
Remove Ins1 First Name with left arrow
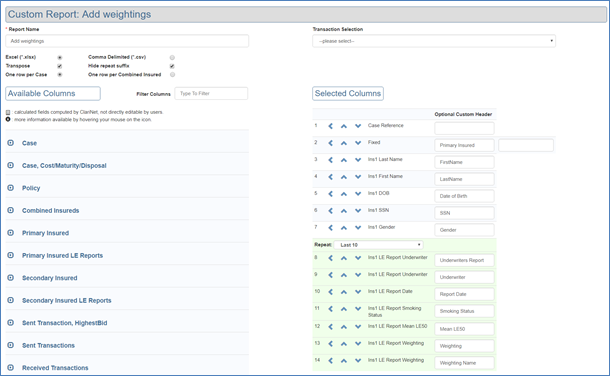[330, 177]
